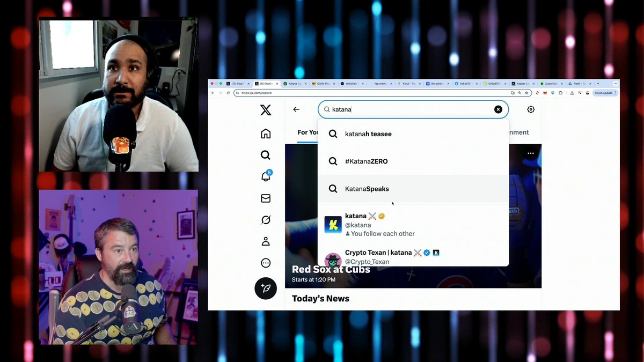Click browser back arrow

click(x=213, y=93)
